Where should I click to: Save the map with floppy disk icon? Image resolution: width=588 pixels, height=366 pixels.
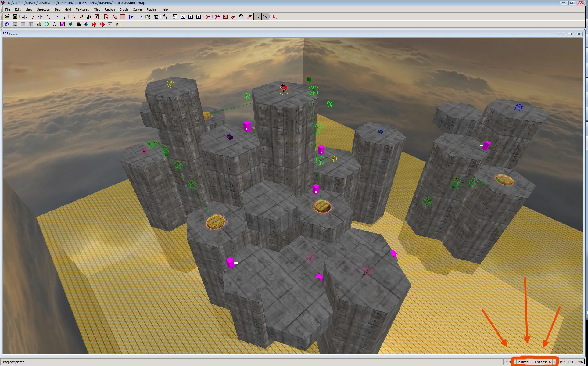[15, 17]
